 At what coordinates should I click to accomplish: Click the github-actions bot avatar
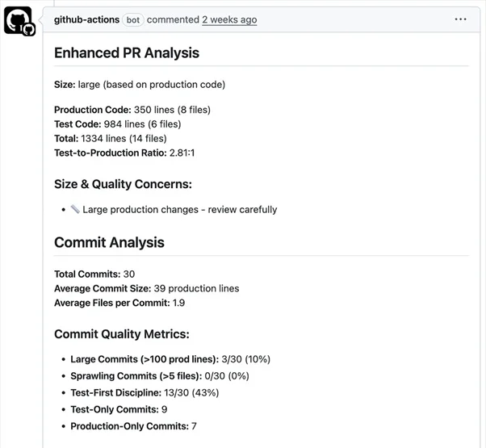pos(19,21)
